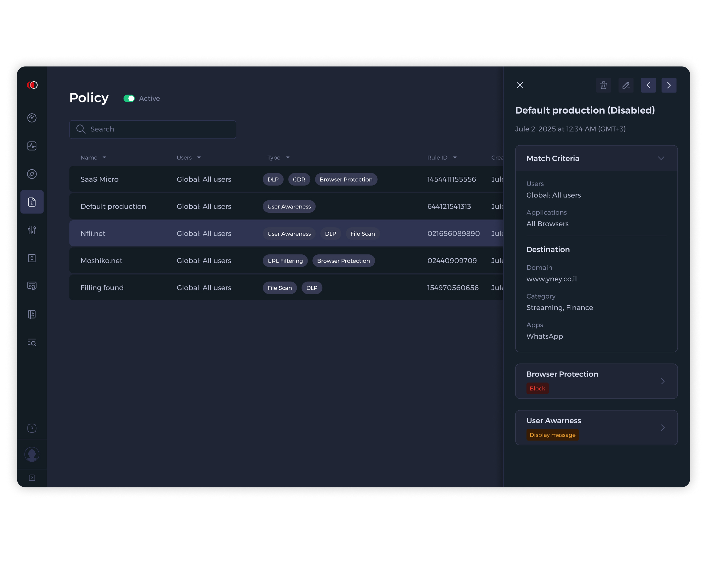Open the compass discovery sidebar icon
707x588 pixels.
pos(32,174)
